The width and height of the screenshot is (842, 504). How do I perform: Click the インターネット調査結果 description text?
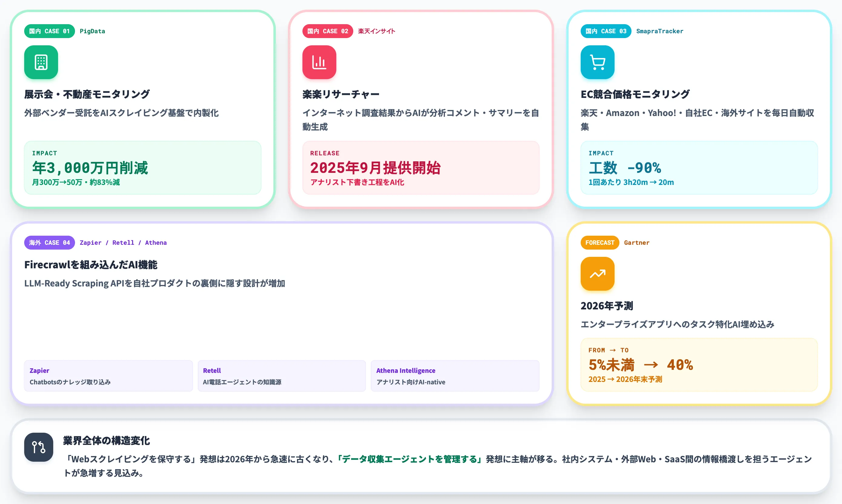(421, 120)
